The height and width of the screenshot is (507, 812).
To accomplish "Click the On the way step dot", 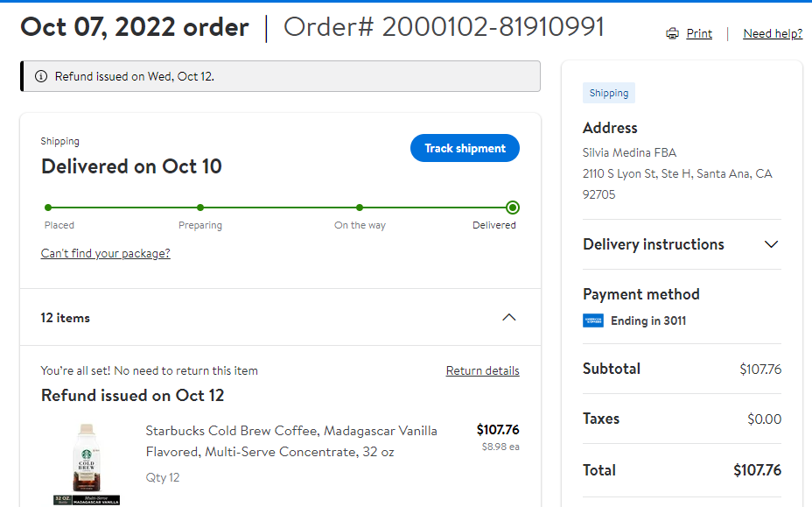I will pos(360,208).
